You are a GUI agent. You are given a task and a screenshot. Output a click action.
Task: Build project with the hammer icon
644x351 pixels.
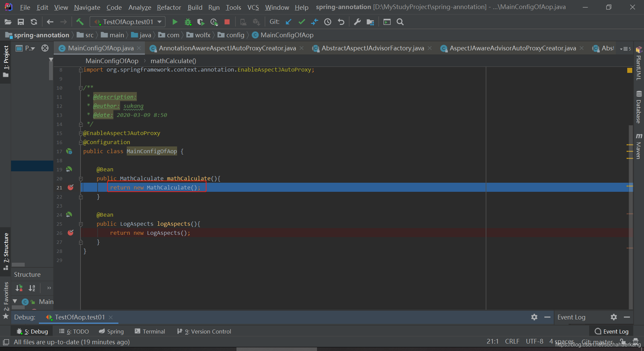80,22
